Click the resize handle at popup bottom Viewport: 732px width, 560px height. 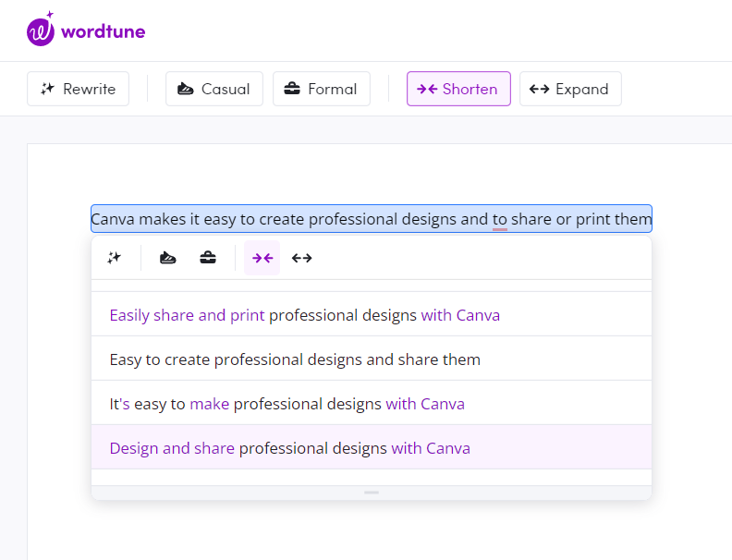point(372,493)
